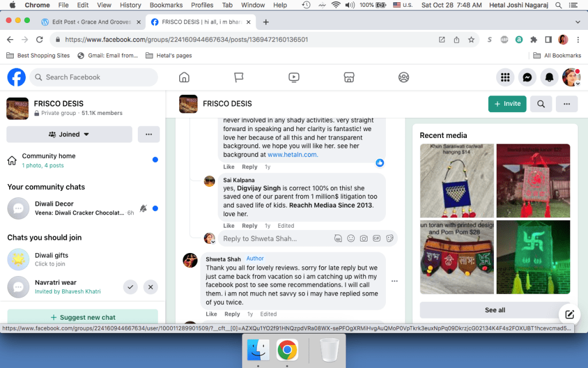This screenshot has height=368, width=588.
Task: Click the Invite button
Action: pos(507,104)
